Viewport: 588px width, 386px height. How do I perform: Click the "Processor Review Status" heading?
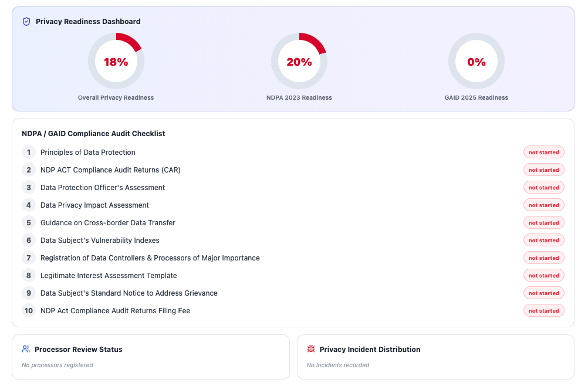point(79,350)
